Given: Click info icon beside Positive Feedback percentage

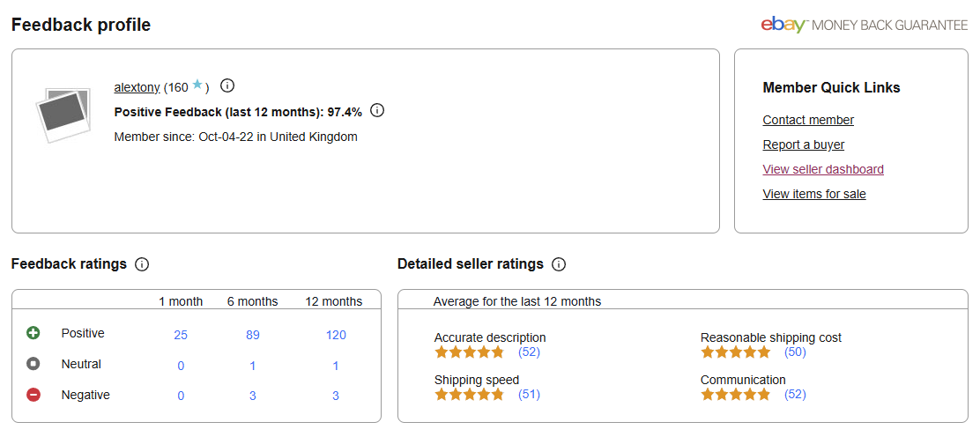Looking at the screenshot, I should coord(377,111).
